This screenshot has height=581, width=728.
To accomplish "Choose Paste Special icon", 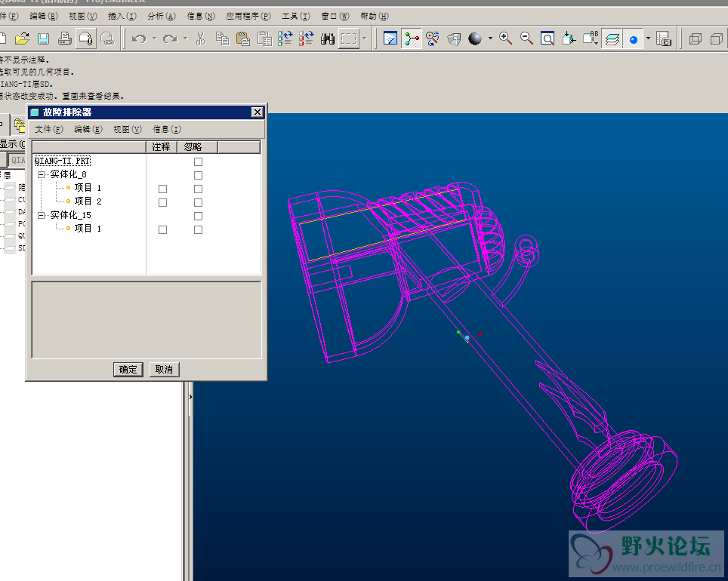I will pyautogui.click(x=264, y=38).
